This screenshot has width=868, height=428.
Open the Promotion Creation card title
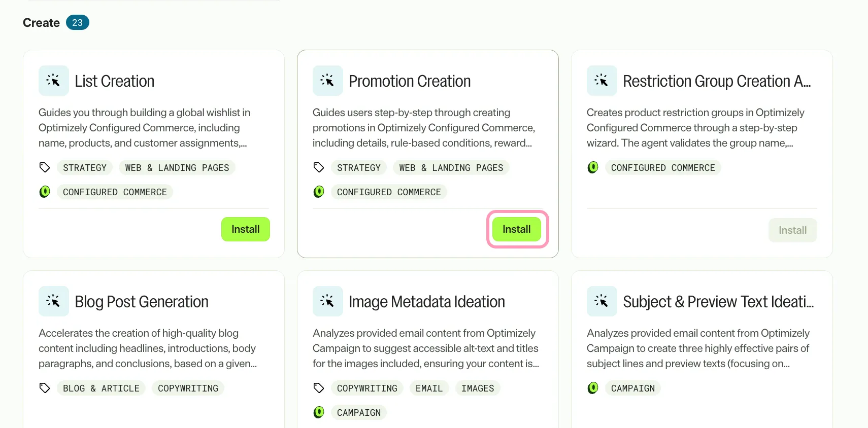click(410, 81)
